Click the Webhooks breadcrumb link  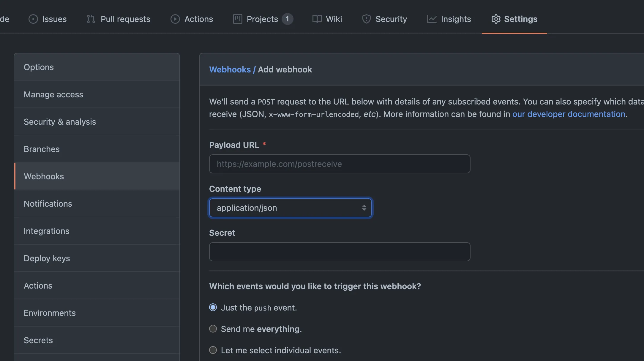(230, 69)
